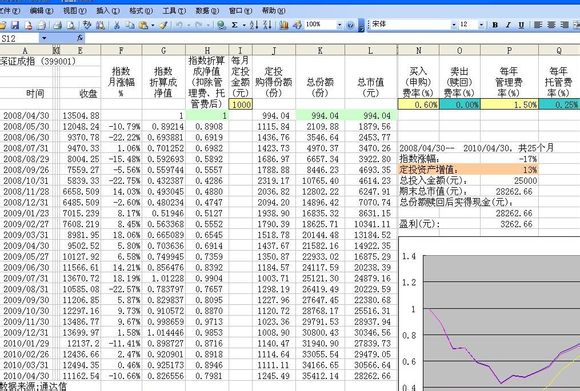Click the Chart Wizard icon

pos(284,25)
